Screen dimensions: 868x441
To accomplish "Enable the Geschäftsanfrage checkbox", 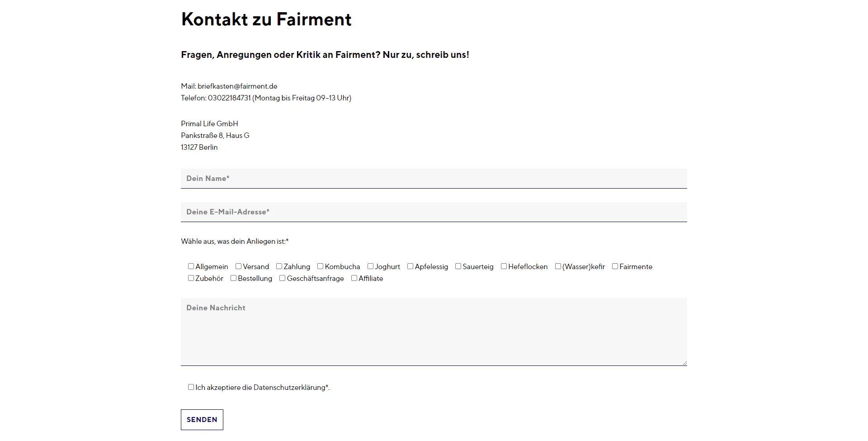I will pyautogui.click(x=282, y=278).
